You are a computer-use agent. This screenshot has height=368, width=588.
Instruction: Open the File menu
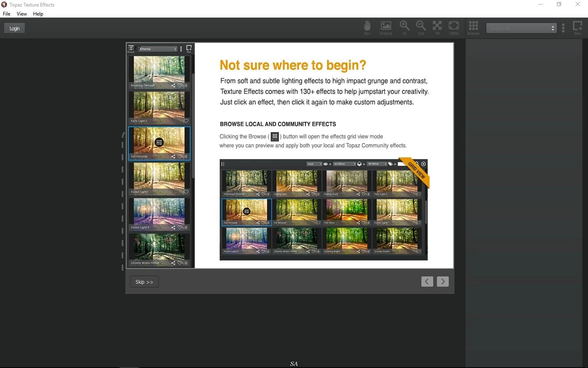[x=7, y=13]
